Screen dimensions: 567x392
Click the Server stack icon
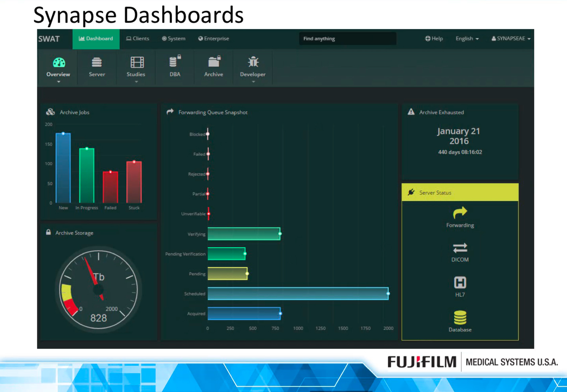coord(97,63)
